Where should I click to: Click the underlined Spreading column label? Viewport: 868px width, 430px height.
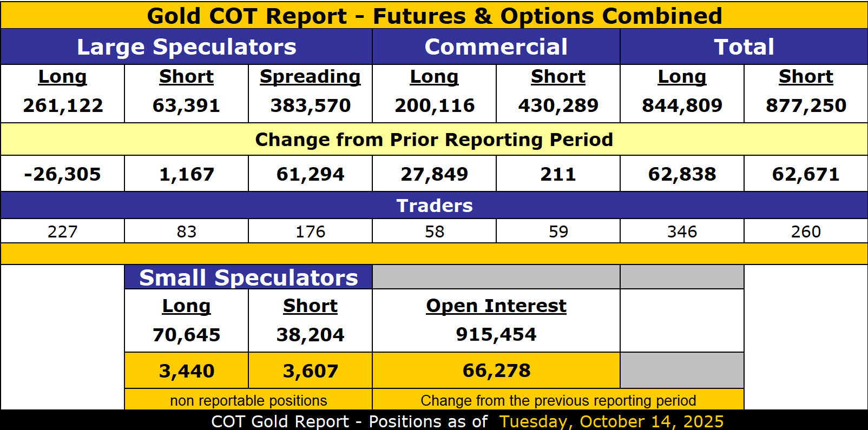(x=310, y=77)
